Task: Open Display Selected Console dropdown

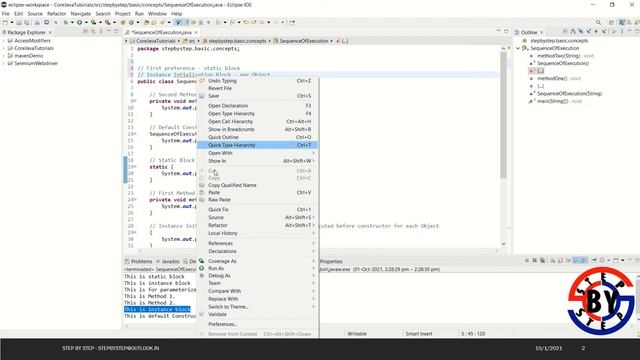Action: [x=609, y=260]
